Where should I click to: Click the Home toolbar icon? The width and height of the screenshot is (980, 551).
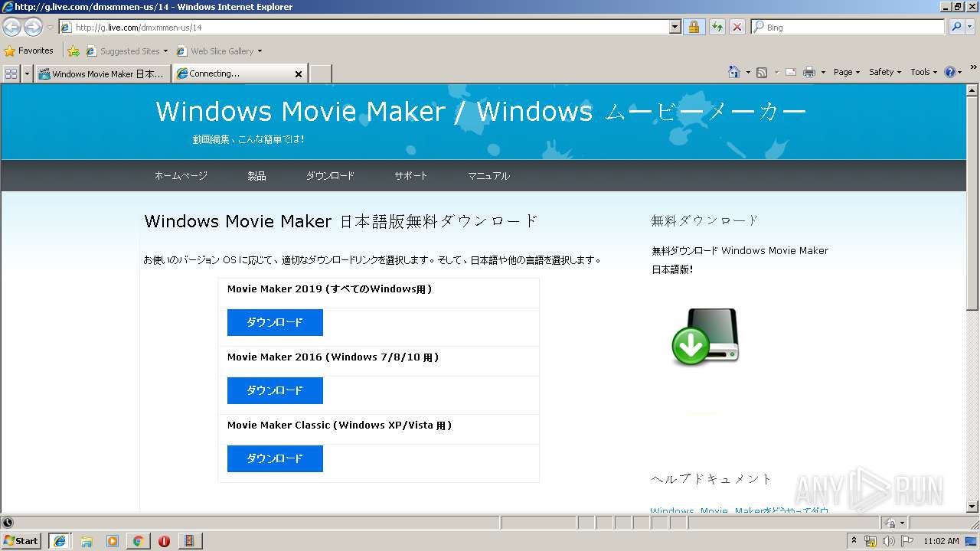(x=734, y=72)
